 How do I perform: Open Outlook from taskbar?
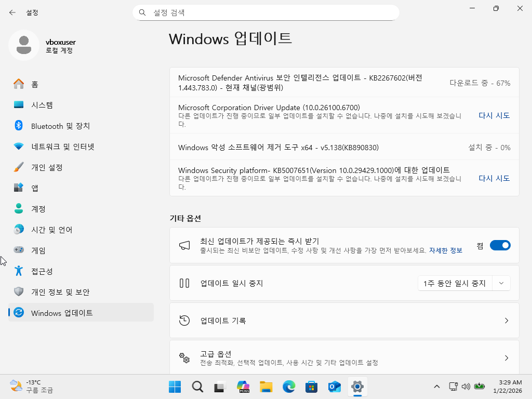coord(334,387)
